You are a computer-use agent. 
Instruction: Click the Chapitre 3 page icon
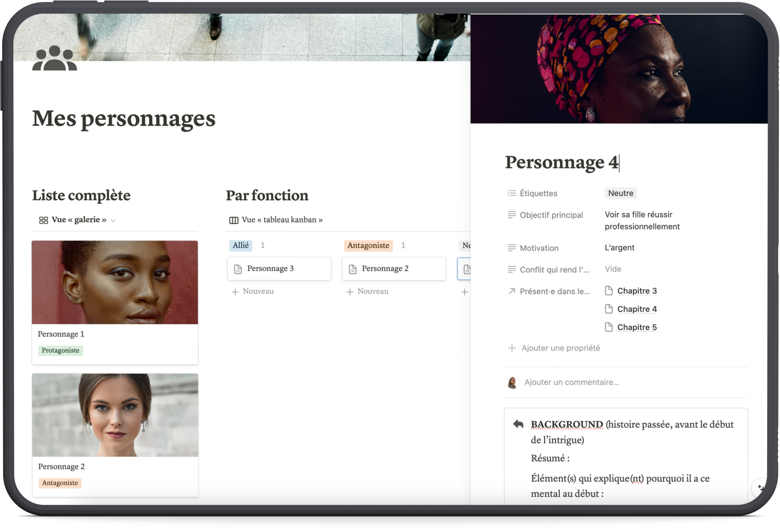tap(609, 290)
